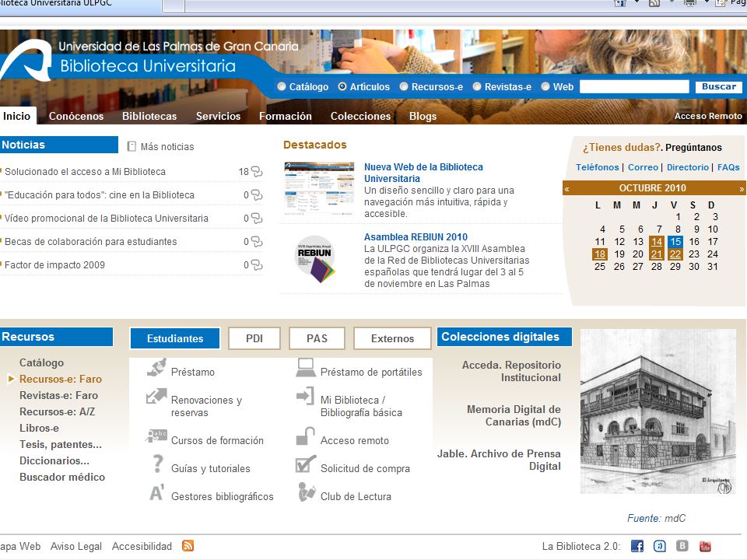Click the Mi Biblioteca login arrow icon
The image size is (747, 560).
[x=305, y=396]
